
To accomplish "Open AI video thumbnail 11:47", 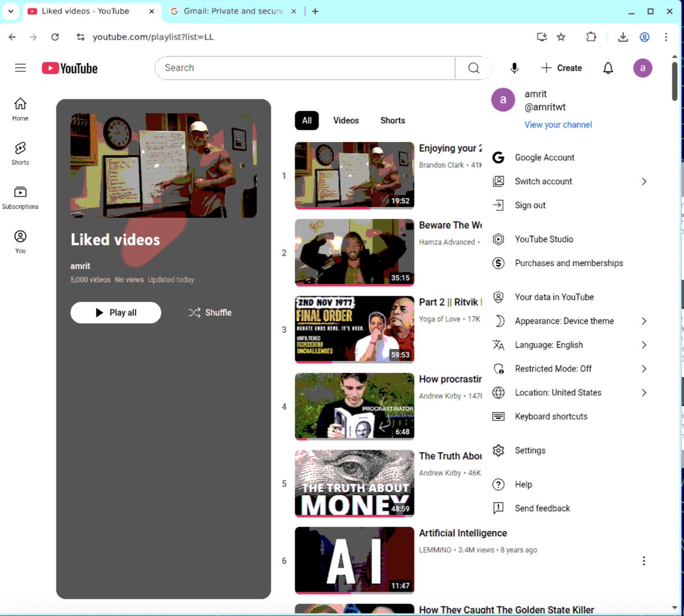I will (x=355, y=560).
